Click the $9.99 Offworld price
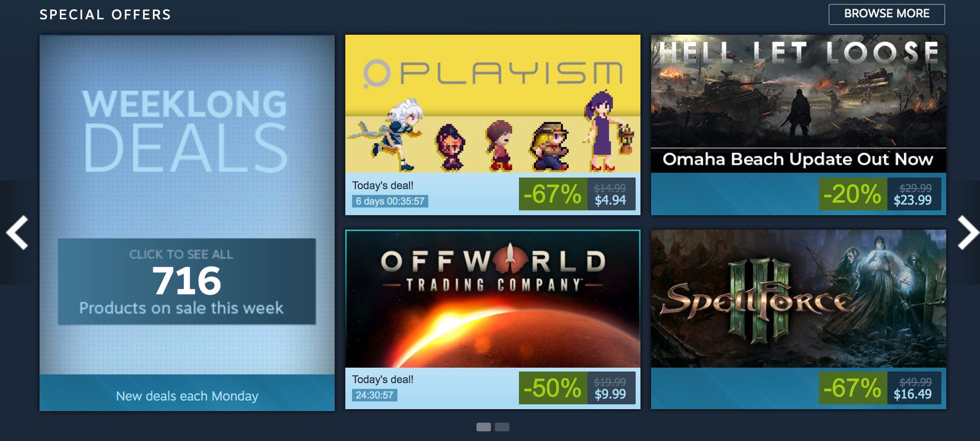The height and width of the screenshot is (441, 980). point(610,394)
